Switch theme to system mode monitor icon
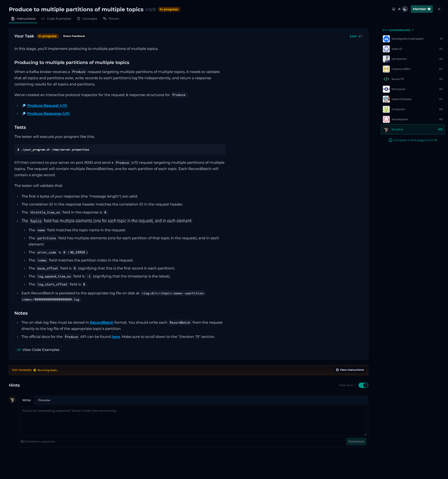This screenshot has width=448, height=479. click(394, 9)
